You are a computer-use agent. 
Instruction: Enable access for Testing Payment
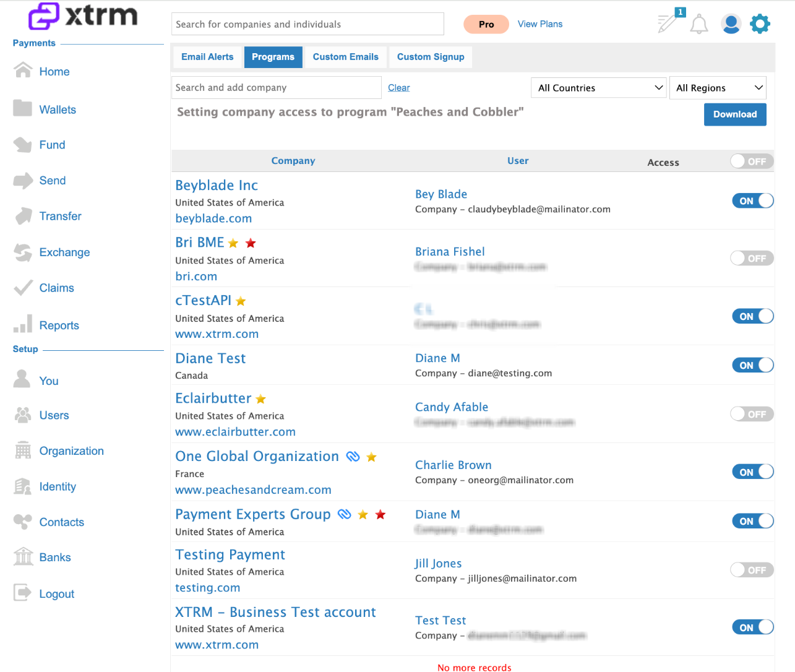[x=752, y=570]
